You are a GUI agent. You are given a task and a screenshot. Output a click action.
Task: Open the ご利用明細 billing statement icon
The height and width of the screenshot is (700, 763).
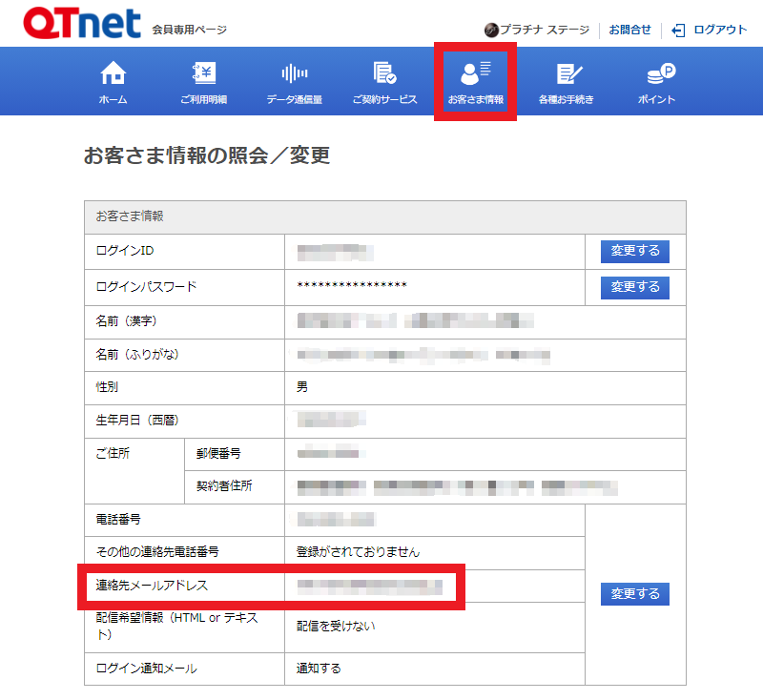click(x=203, y=73)
